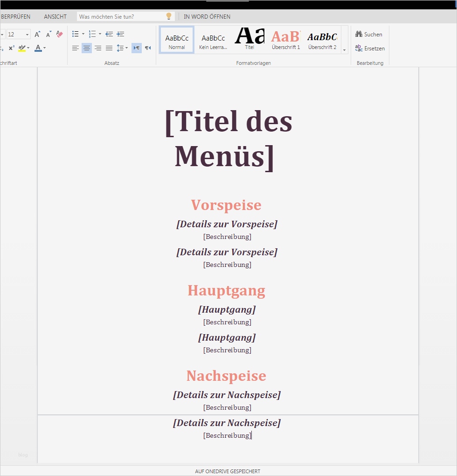Click Suchen to find text
This screenshot has width=457, height=476.
pos(369,35)
